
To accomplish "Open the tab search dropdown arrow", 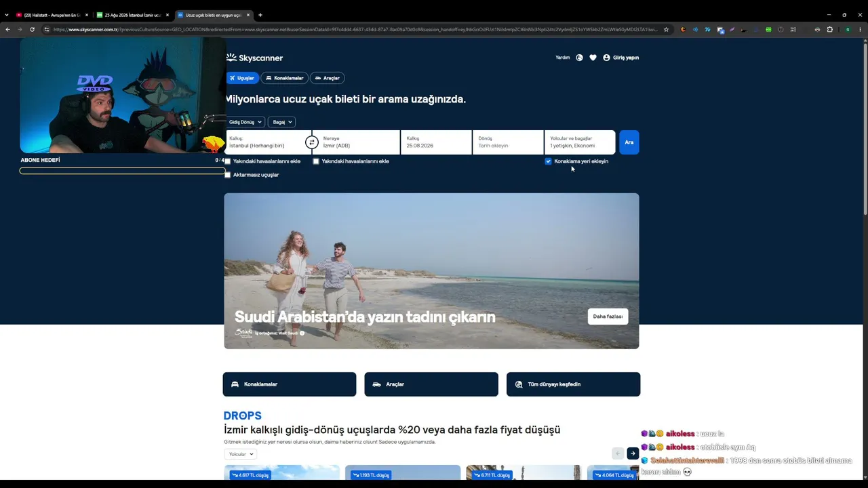I will pos(7,15).
